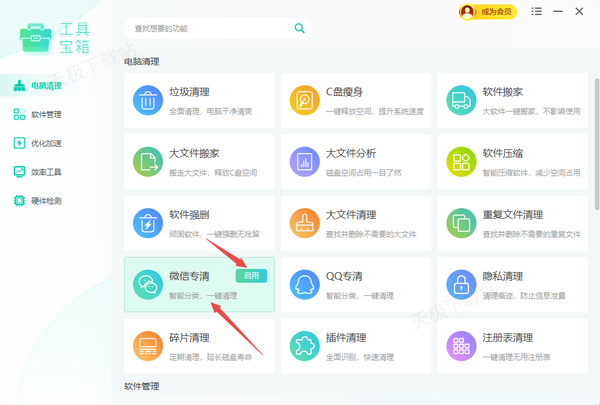Click the 软件管理 section heading at bottom

142,387
